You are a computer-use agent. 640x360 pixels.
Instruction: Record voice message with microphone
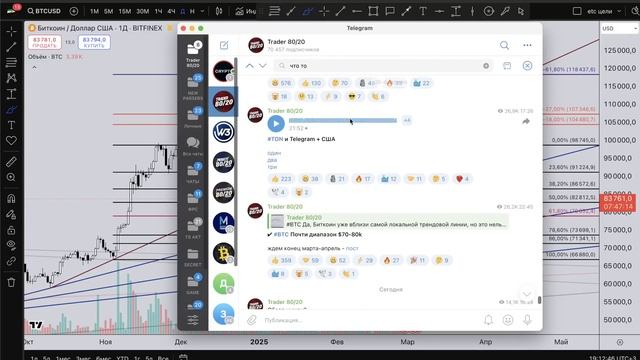pos(527,320)
